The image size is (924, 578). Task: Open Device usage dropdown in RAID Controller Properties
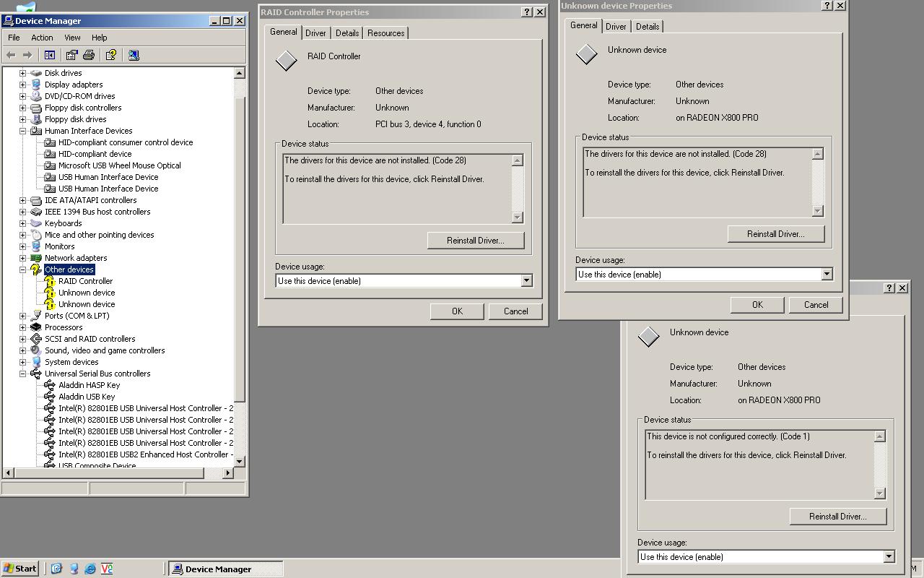coord(526,281)
